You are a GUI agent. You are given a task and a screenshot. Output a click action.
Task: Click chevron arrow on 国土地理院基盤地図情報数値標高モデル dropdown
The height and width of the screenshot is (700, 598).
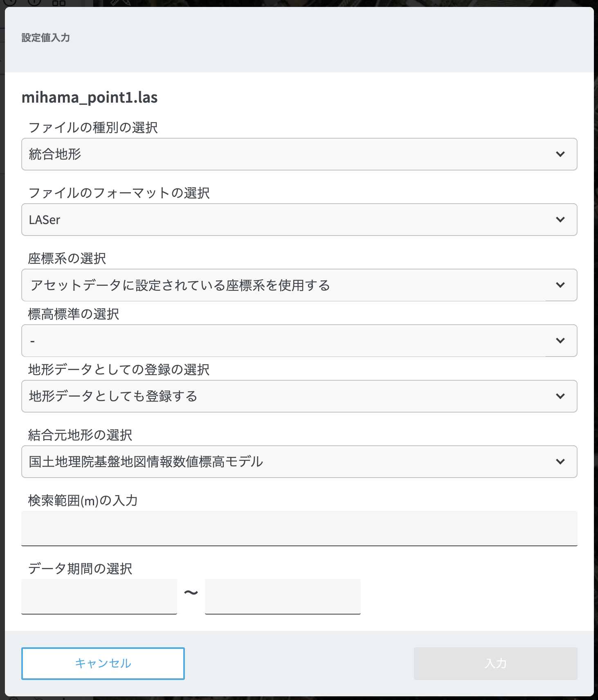coord(560,462)
